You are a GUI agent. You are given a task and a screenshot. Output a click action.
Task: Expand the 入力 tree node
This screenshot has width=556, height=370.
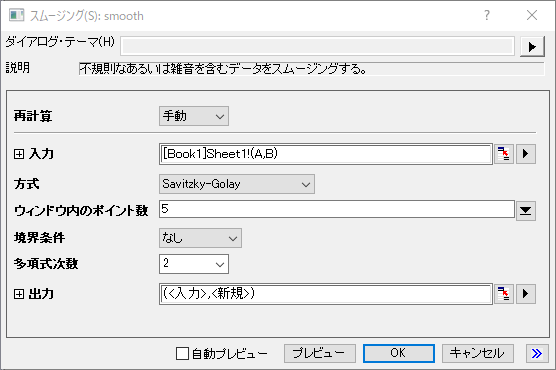coord(19,154)
